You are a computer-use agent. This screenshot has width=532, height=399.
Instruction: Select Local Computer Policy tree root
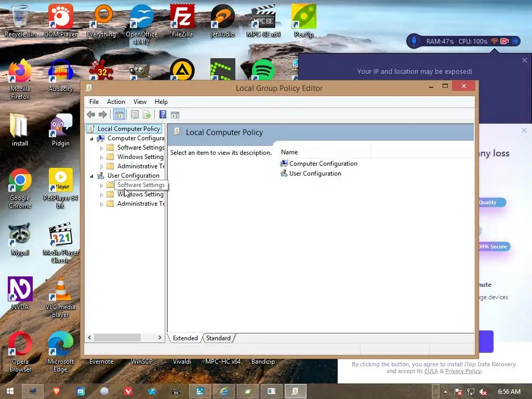click(x=129, y=129)
